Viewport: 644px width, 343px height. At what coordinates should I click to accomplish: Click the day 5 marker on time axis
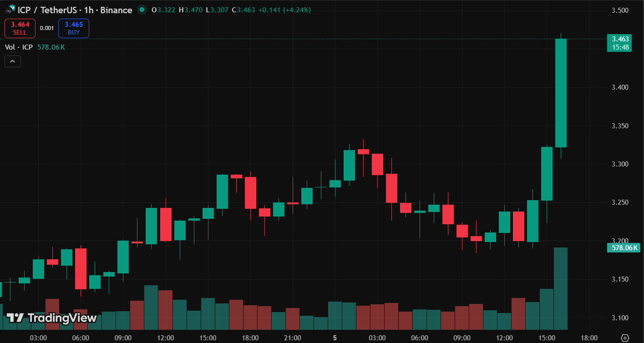335,338
